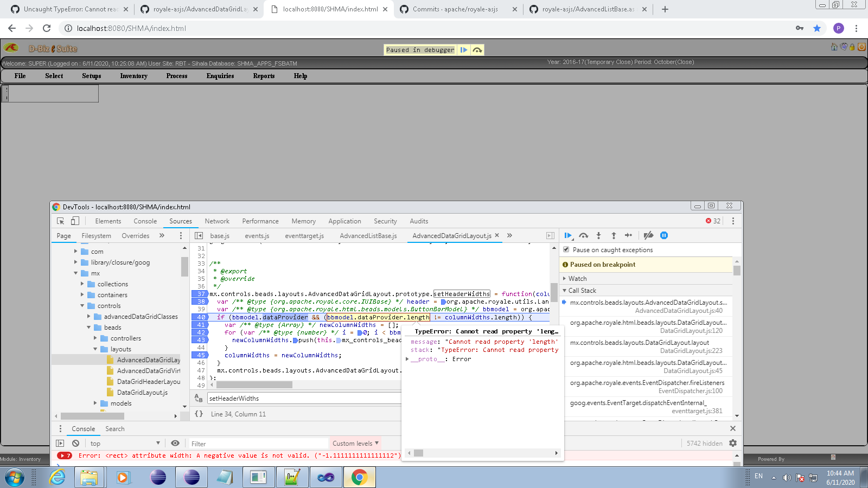868x488 pixels.
Task: Show more source file tabs chevron
Action: [x=509, y=236]
